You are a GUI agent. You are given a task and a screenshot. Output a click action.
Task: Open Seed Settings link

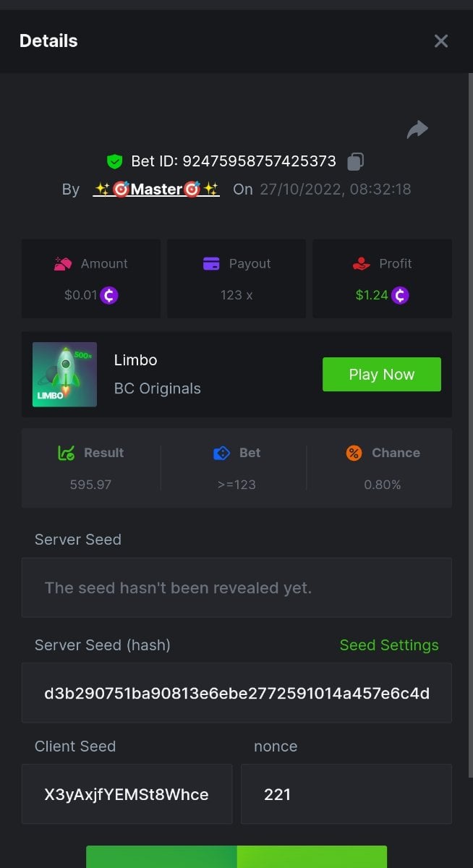(x=389, y=645)
